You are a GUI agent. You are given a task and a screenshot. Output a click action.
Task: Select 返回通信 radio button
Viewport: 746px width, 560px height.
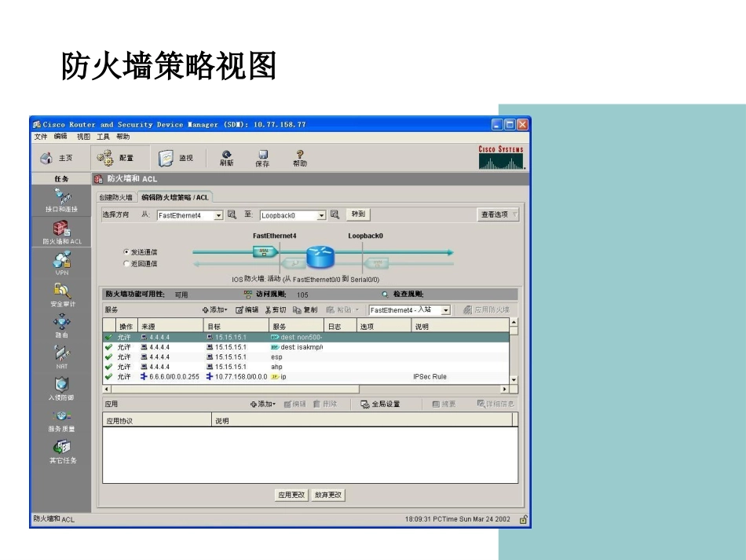[126, 263]
